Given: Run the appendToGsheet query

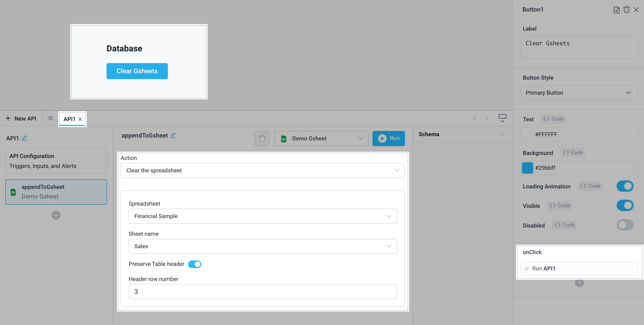Looking at the screenshot, I should coord(388,138).
